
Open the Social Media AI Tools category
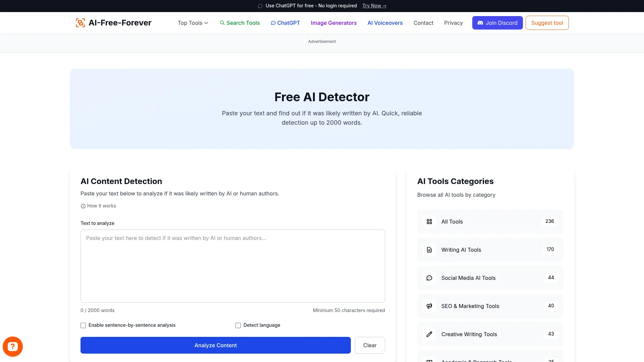[x=468, y=278]
